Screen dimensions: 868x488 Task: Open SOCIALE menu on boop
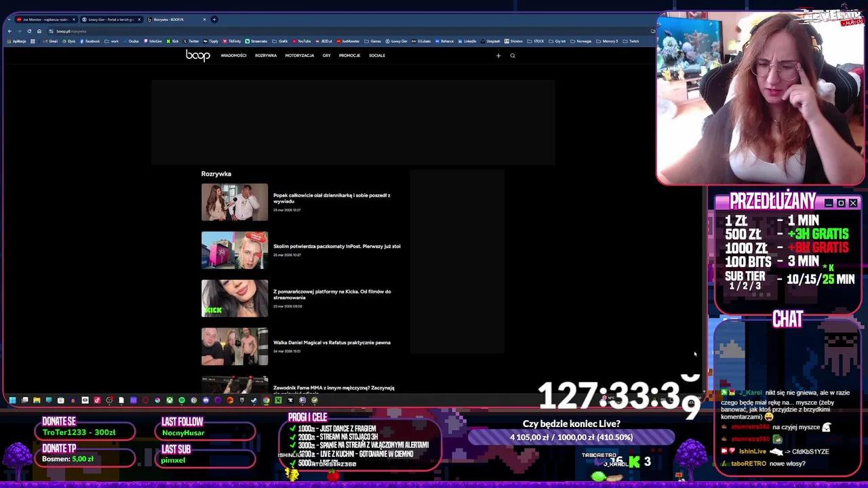point(377,56)
